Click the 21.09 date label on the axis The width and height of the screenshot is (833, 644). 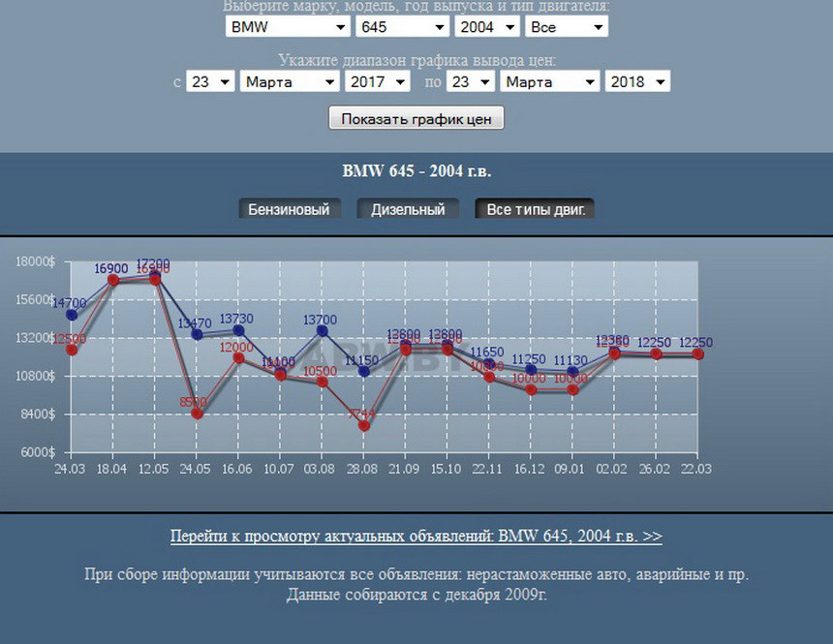[x=404, y=469]
